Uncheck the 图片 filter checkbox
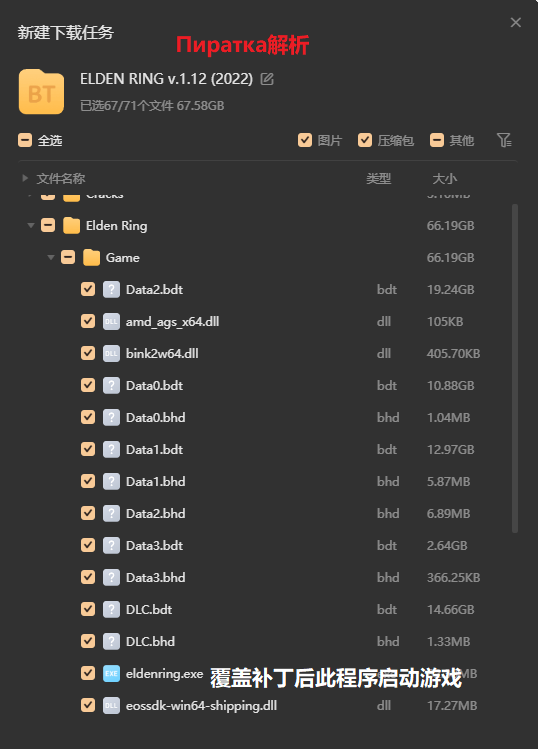 point(305,140)
